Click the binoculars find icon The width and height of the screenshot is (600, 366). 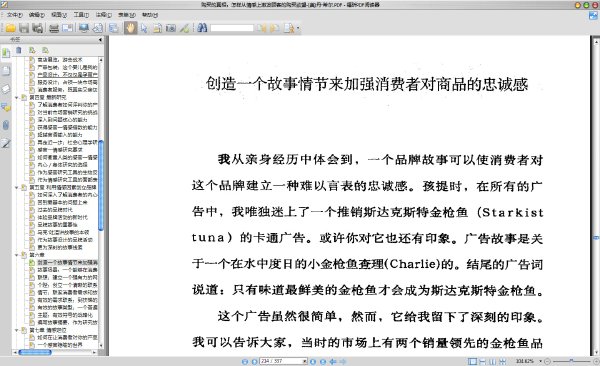(x=202, y=28)
